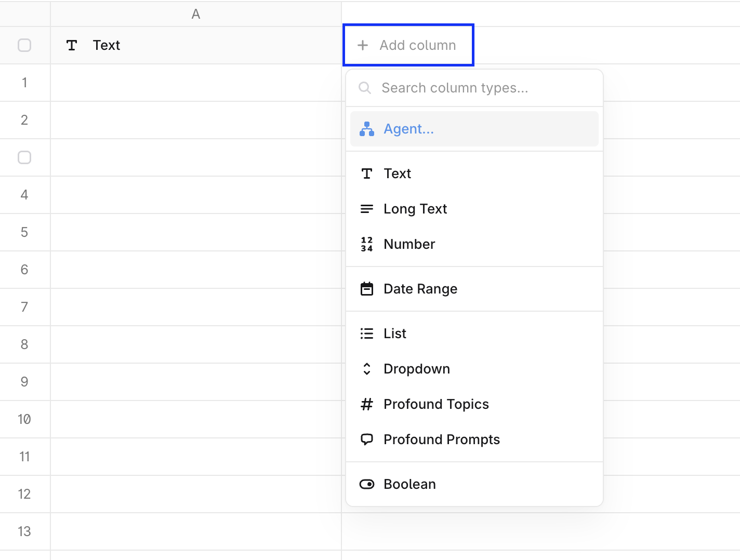Select row number 6
Viewport: 740px width, 560px height.
pyautogui.click(x=24, y=270)
